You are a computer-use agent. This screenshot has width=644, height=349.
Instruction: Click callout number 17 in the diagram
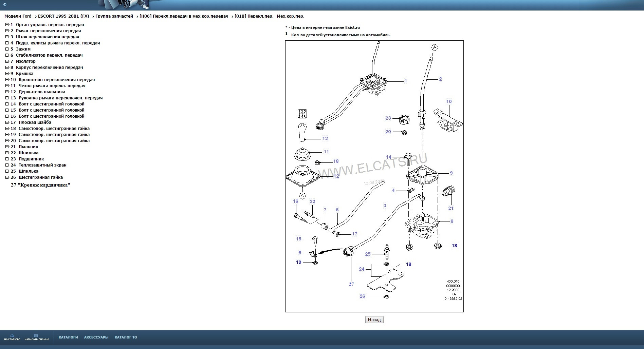pos(354,234)
